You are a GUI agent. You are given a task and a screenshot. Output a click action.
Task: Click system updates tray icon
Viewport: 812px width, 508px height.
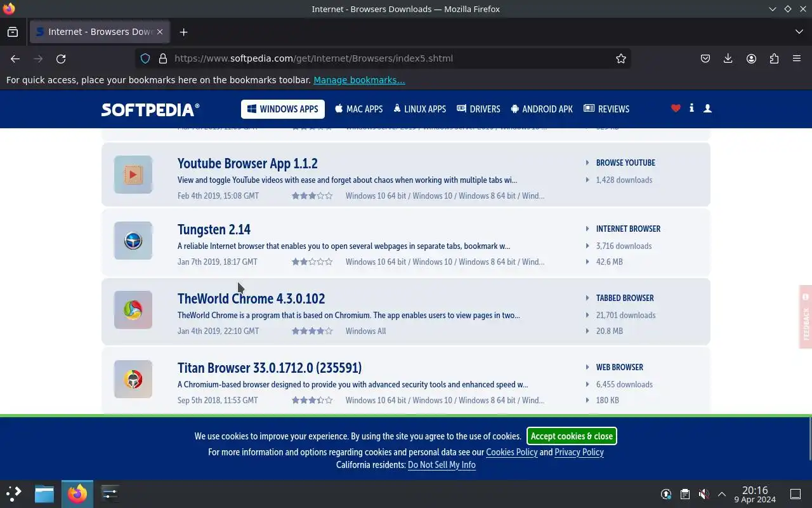point(666,494)
